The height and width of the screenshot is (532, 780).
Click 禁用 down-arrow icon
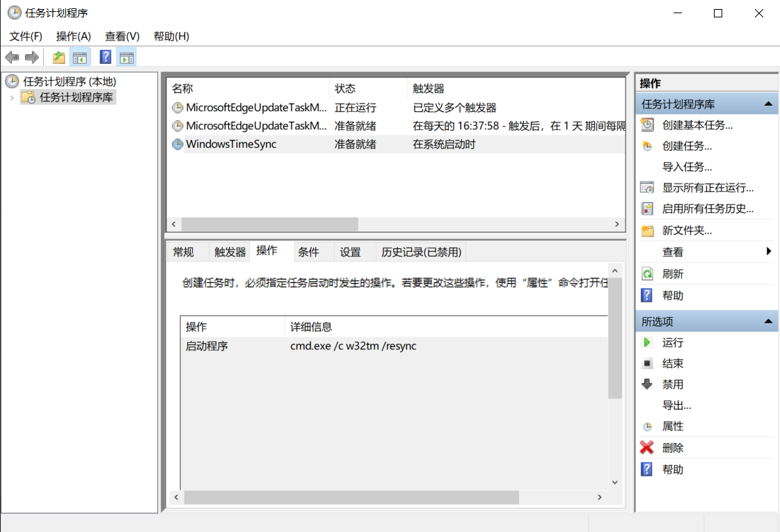click(647, 385)
